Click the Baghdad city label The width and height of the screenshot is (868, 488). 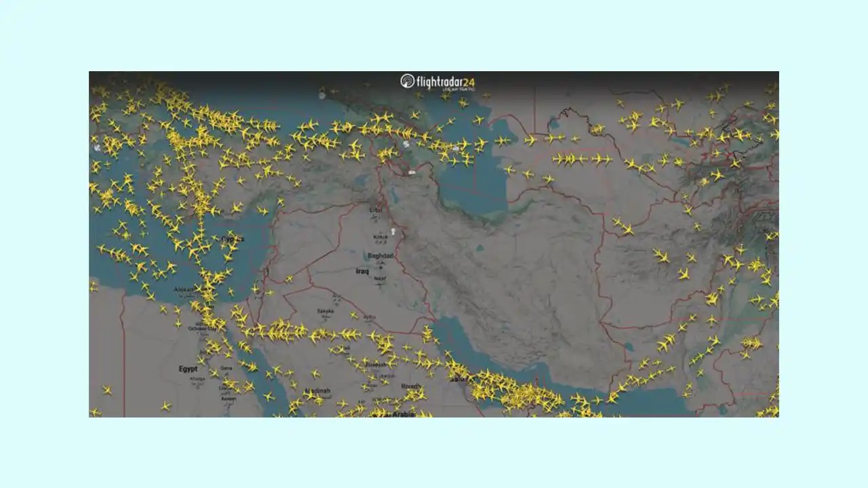(x=380, y=256)
